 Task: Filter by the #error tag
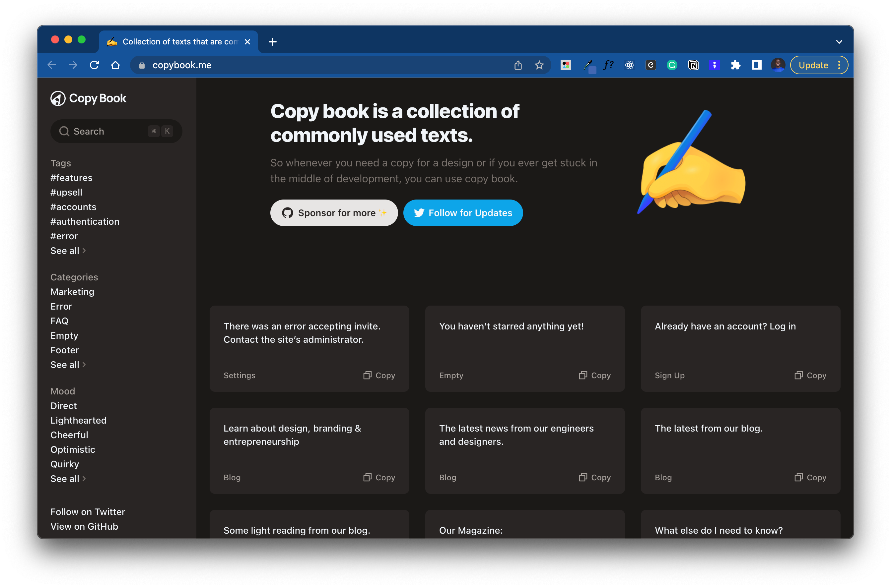click(x=64, y=236)
